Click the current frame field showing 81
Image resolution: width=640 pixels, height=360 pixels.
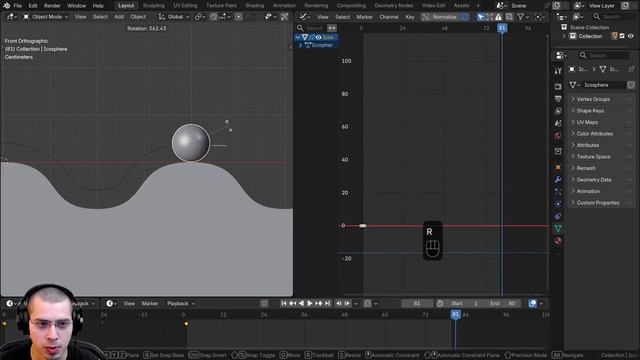point(417,303)
